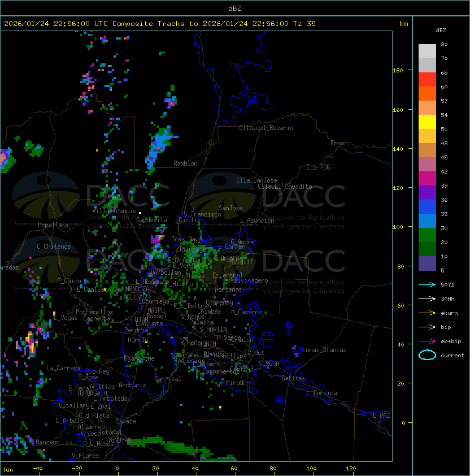The width and height of the screenshot is (470, 476).
Task: Click the 'MENDOZA' city label on the map
Action: 137,289
